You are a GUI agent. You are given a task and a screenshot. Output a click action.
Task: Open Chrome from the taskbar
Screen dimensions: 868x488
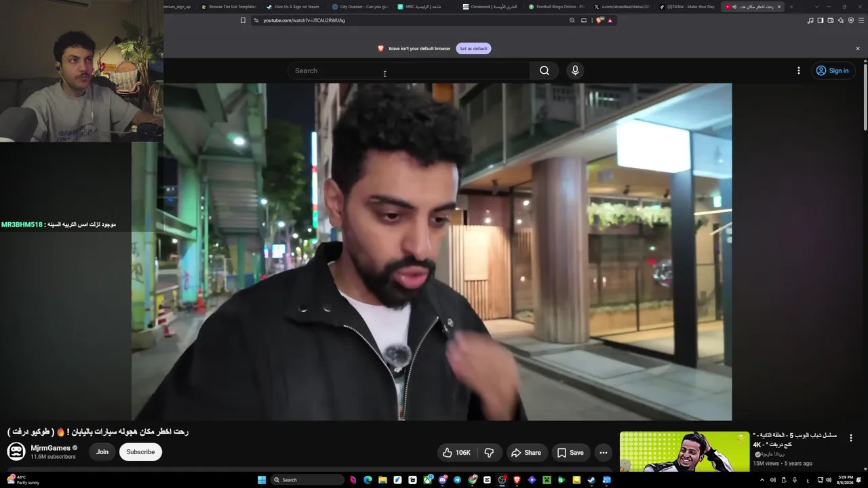coord(472,480)
